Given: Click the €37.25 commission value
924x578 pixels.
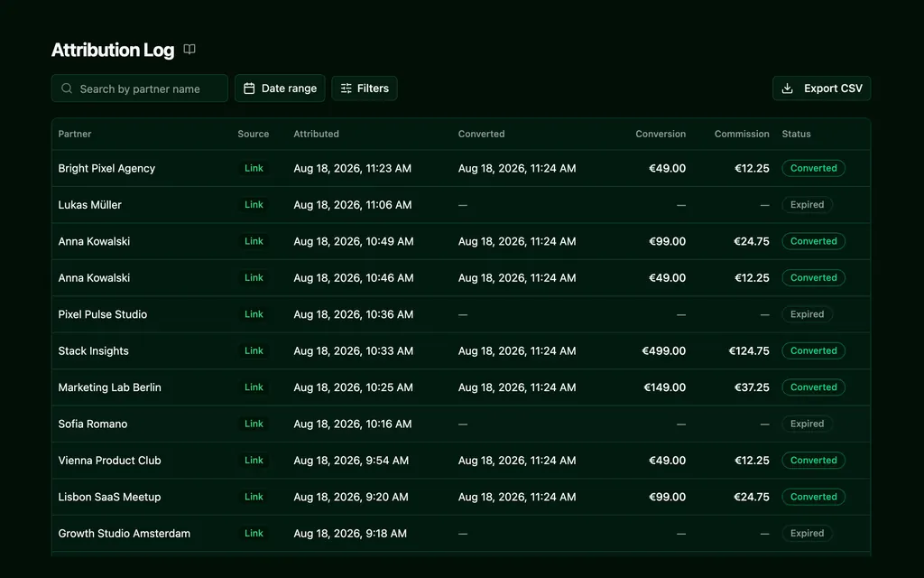Looking at the screenshot, I should coord(752,387).
